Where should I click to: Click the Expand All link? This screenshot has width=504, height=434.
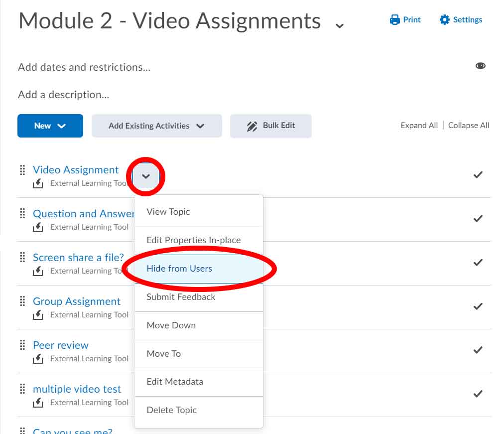click(x=419, y=126)
